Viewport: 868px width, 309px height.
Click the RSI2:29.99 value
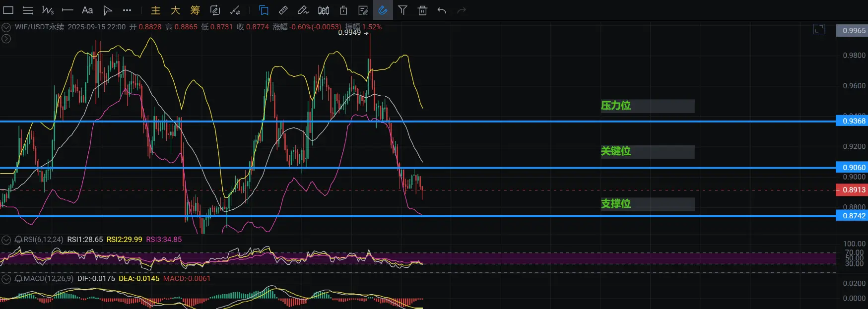(x=125, y=240)
